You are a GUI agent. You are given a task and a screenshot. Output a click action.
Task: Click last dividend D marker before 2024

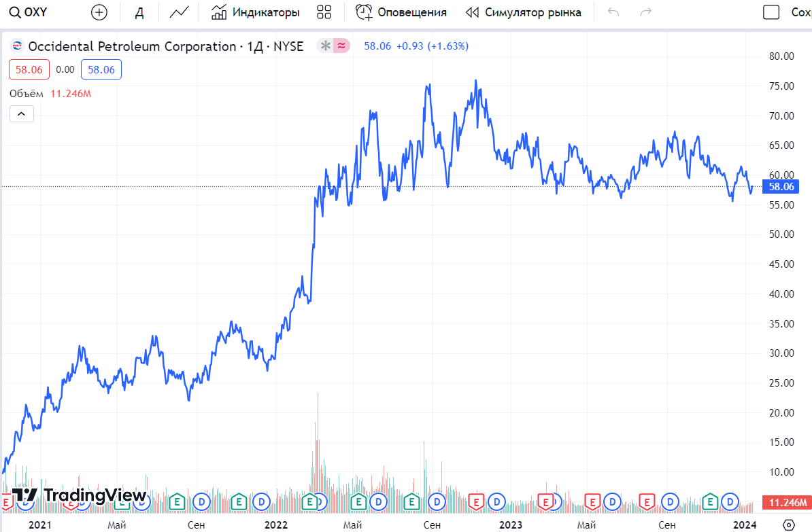click(730, 501)
